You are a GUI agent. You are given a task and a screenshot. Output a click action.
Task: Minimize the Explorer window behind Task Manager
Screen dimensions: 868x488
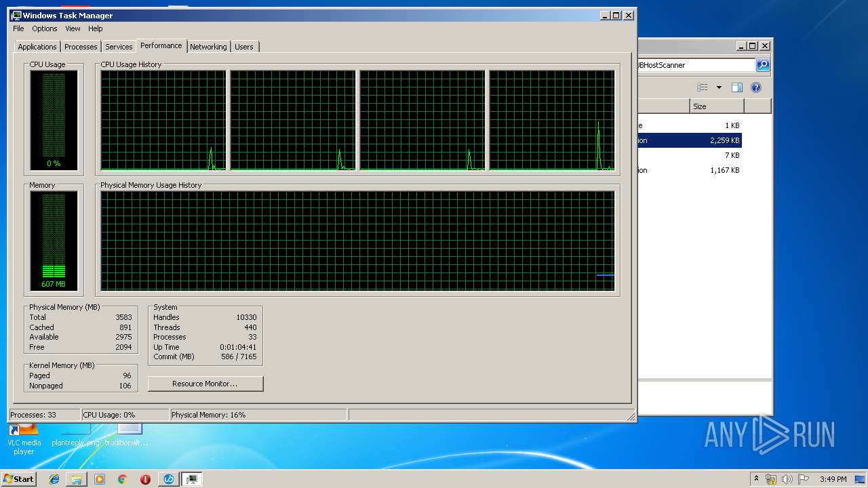click(x=741, y=46)
